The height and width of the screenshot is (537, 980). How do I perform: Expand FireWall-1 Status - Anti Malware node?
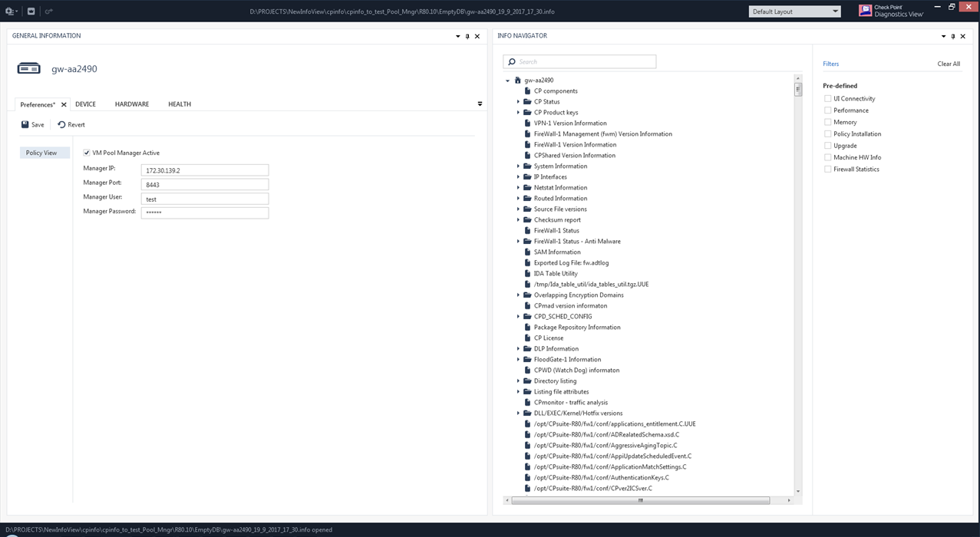(x=518, y=242)
